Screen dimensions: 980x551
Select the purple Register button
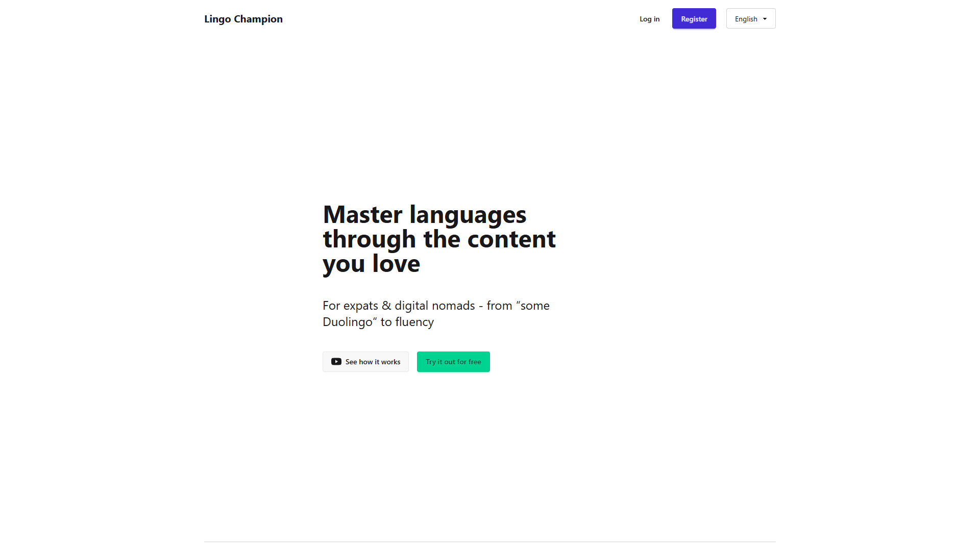[x=694, y=18]
